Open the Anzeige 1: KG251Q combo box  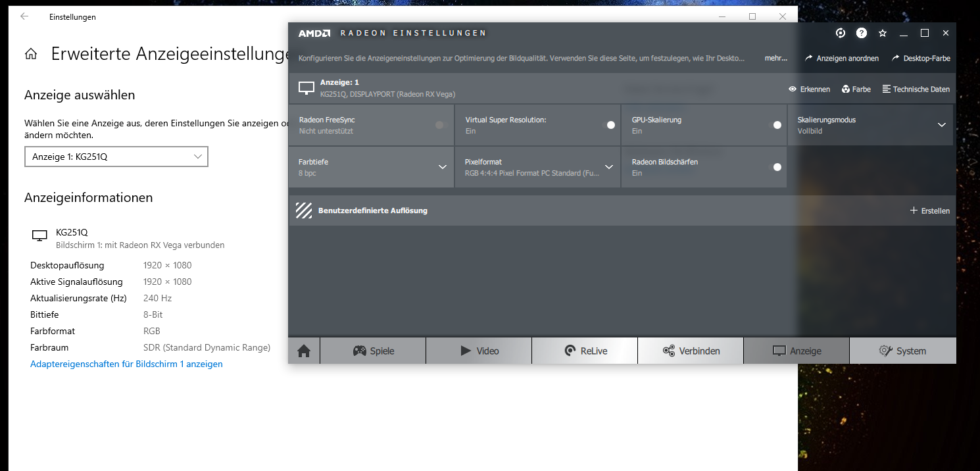pyautogui.click(x=116, y=157)
